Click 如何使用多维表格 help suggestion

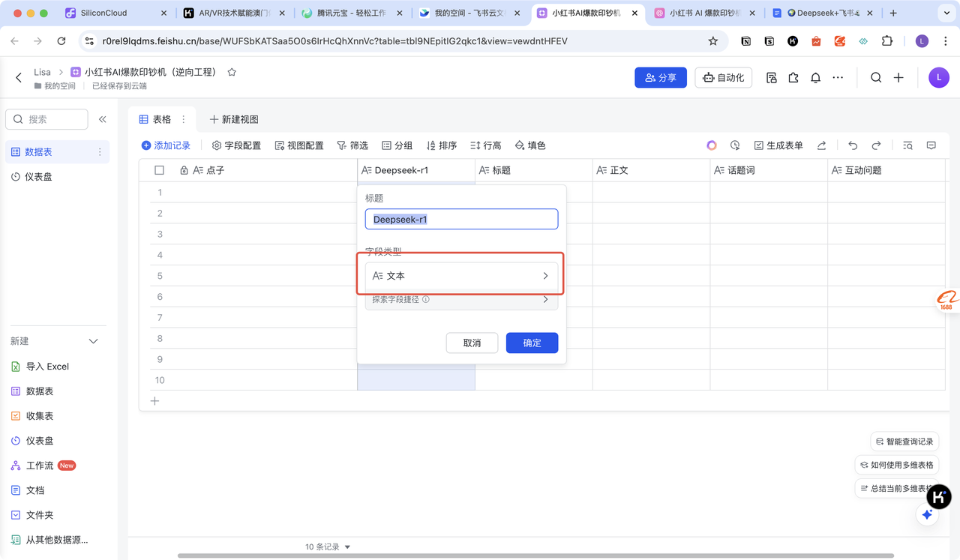point(896,465)
